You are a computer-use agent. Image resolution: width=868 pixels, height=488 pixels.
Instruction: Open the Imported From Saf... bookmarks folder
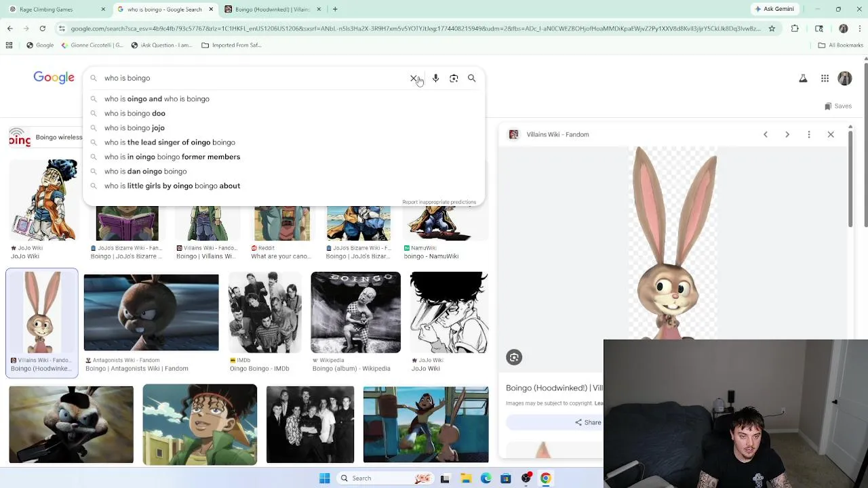pos(231,45)
